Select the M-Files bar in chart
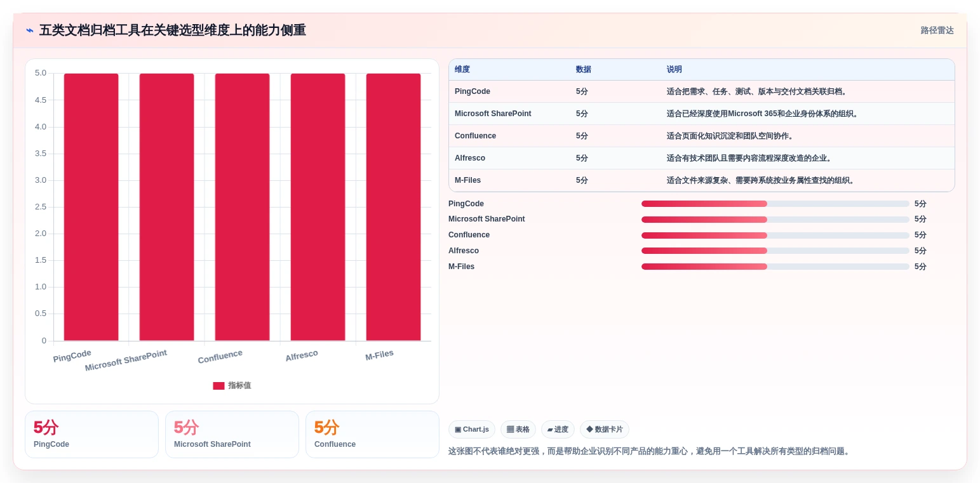The height and width of the screenshot is (483, 980). click(x=393, y=207)
